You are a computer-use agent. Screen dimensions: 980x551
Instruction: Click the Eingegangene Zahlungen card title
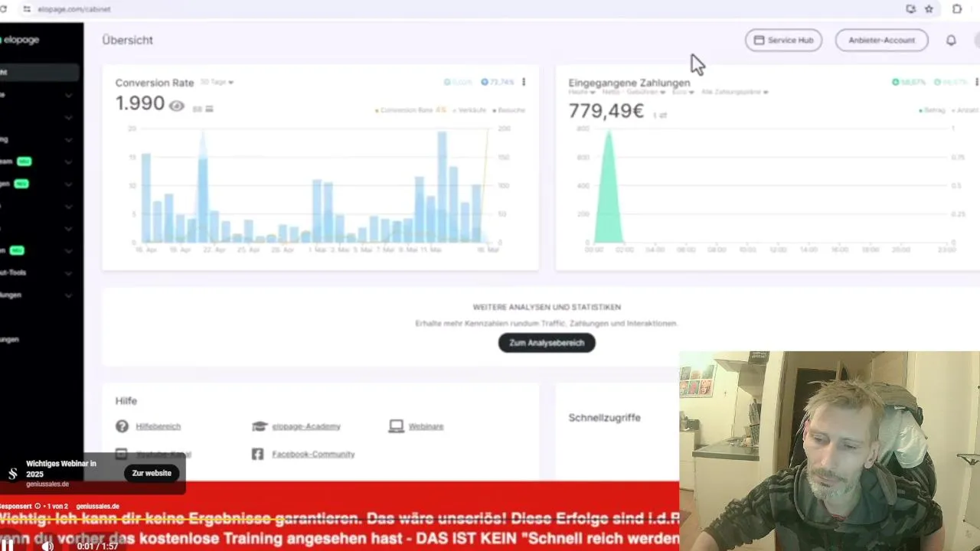click(x=629, y=83)
